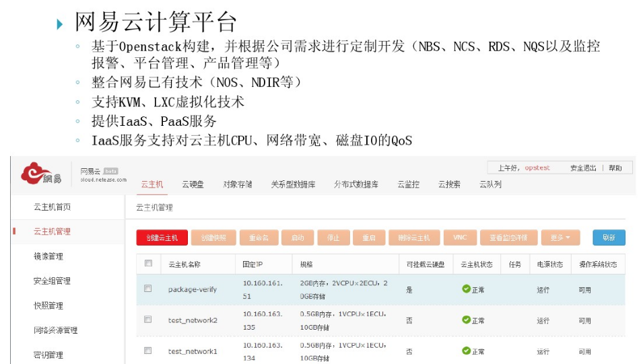Click the 创建快照 button
The image size is (641, 364).
point(213,238)
